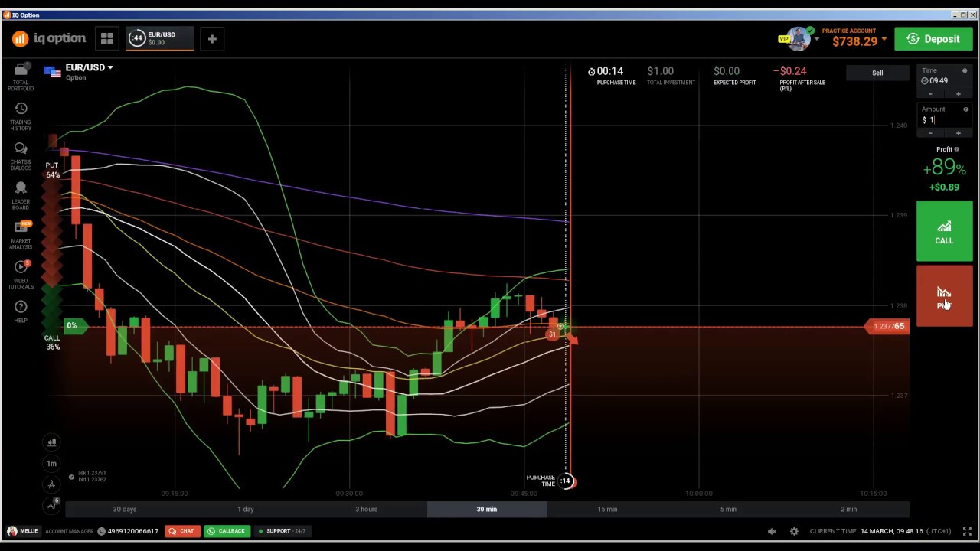Viewport: 980px width, 551px height.
Task: Switch chart range to 5 min
Action: point(728,509)
